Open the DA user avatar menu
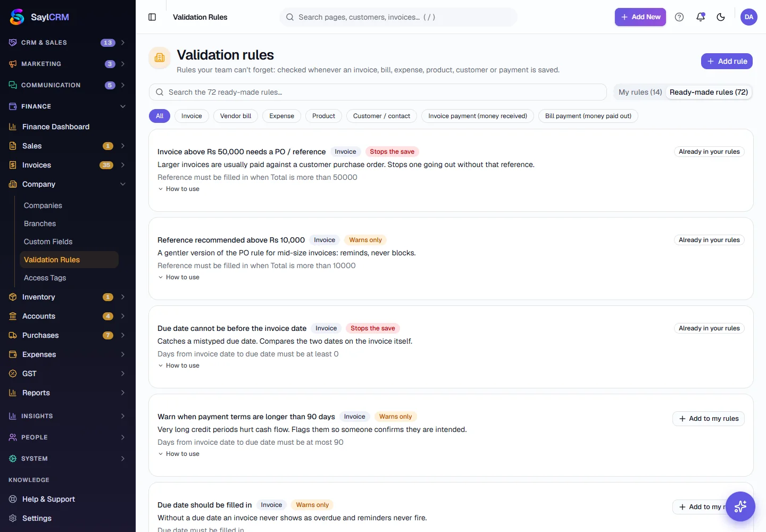The height and width of the screenshot is (532, 766). [x=749, y=17]
